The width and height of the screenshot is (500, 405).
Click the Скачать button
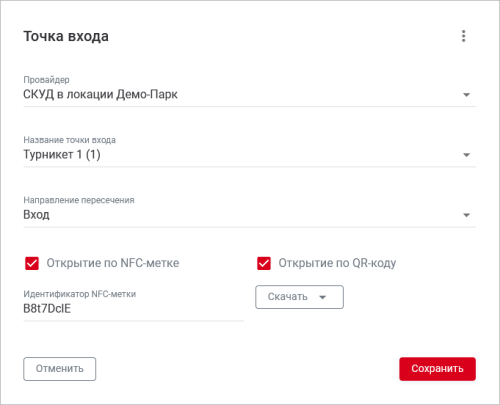point(299,297)
